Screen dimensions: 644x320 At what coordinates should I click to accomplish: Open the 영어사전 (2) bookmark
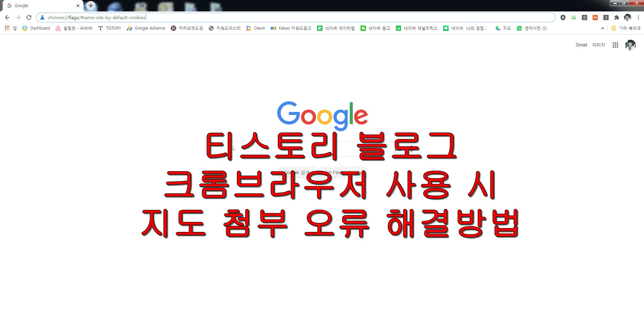[532, 28]
